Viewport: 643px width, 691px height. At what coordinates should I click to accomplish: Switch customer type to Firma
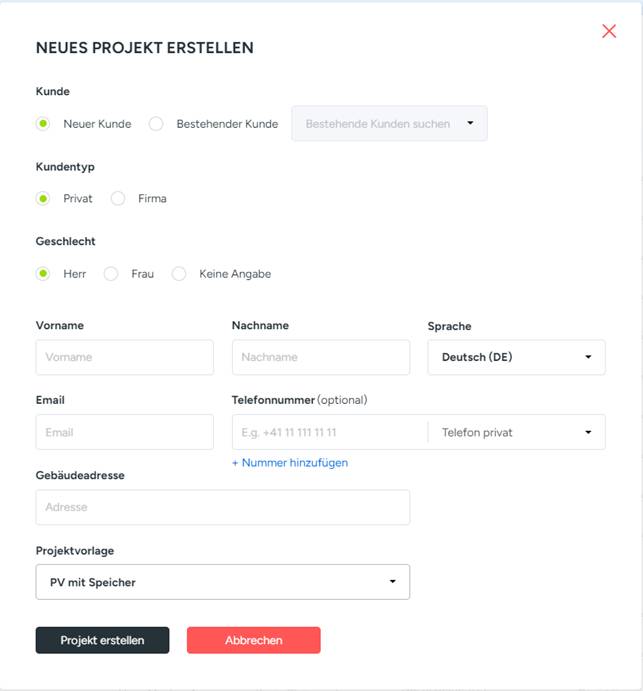click(x=118, y=199)
